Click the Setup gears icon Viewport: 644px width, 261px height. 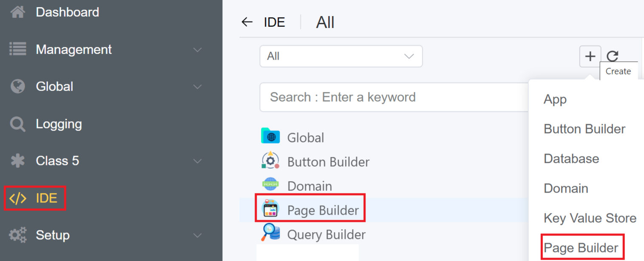(17, 235)
